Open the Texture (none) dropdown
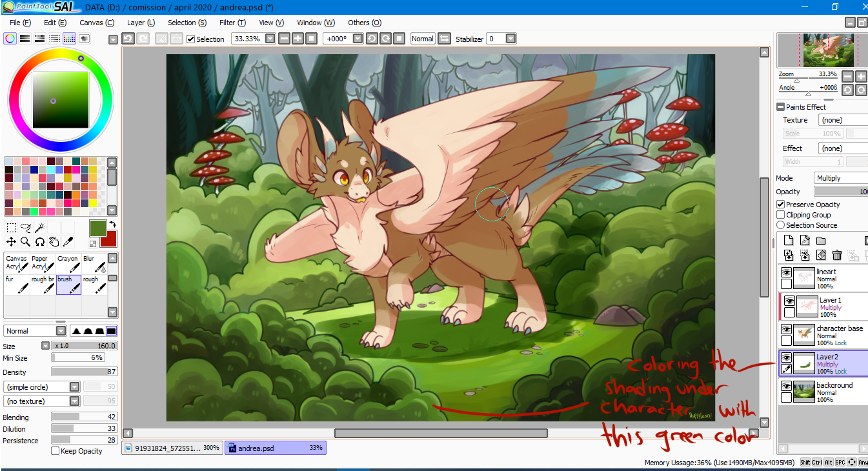Viewport: 868px width, 471px height. point(843,120)
